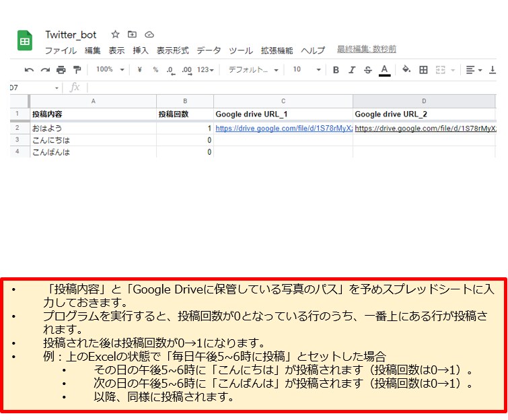The image size is (508, 420).
Task: Open the 編集 menu
Action: (x=93, y=50)
